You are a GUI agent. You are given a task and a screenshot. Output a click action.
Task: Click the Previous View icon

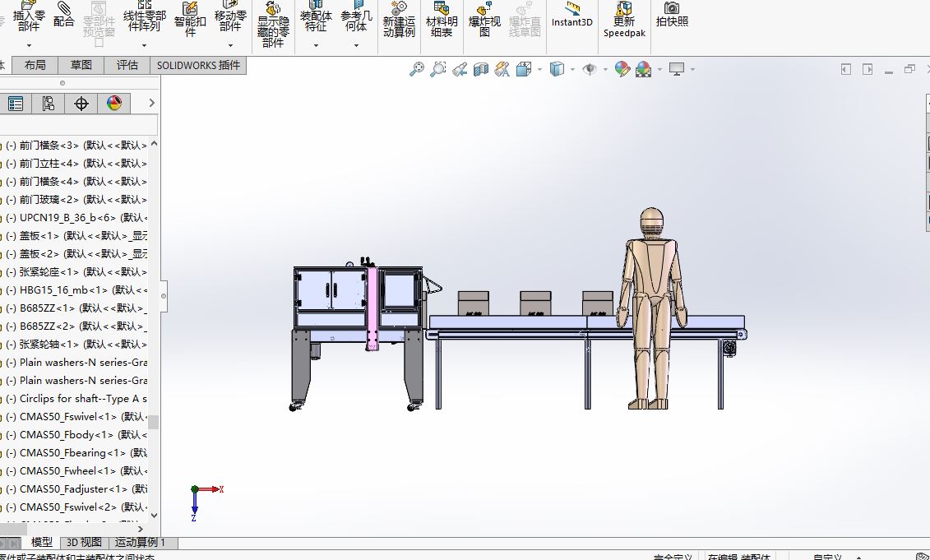tap(460, 69)
